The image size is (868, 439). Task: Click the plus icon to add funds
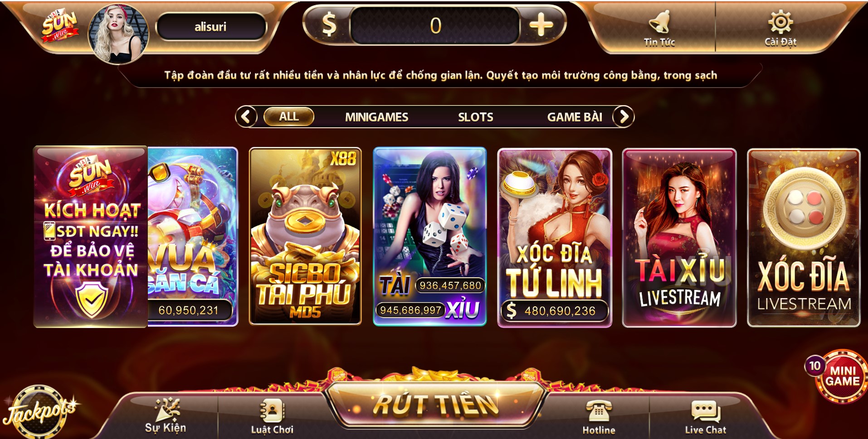click(x=541, y=25)
